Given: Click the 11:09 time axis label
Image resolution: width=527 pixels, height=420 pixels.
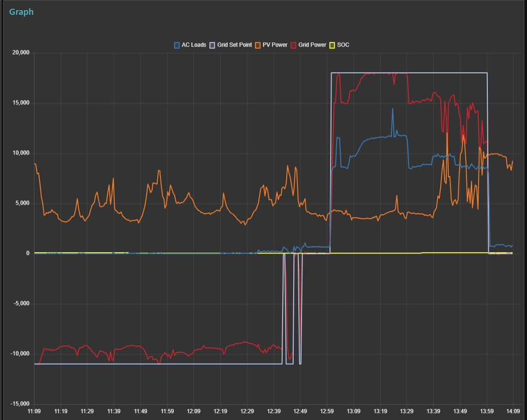Looking at the screenshot, I should tap(34, 411).
